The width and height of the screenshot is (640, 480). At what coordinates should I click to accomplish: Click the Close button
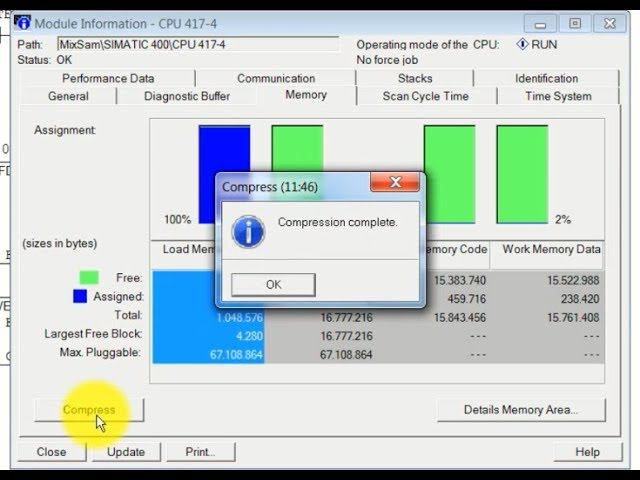click(51, 452)
